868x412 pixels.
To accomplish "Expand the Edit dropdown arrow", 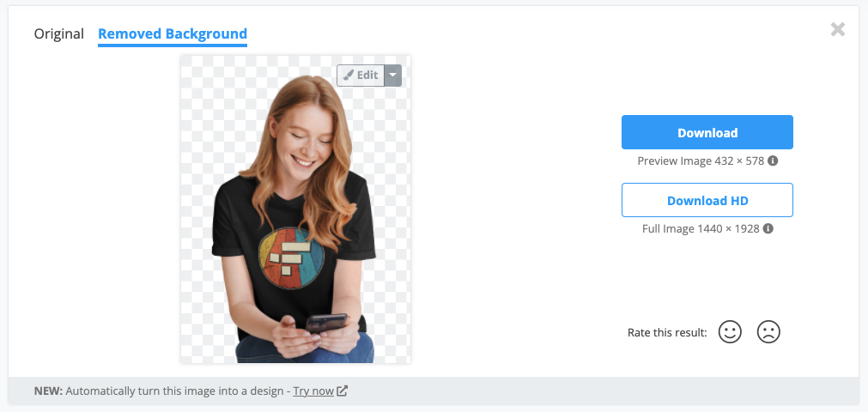I will coord(392,76).
